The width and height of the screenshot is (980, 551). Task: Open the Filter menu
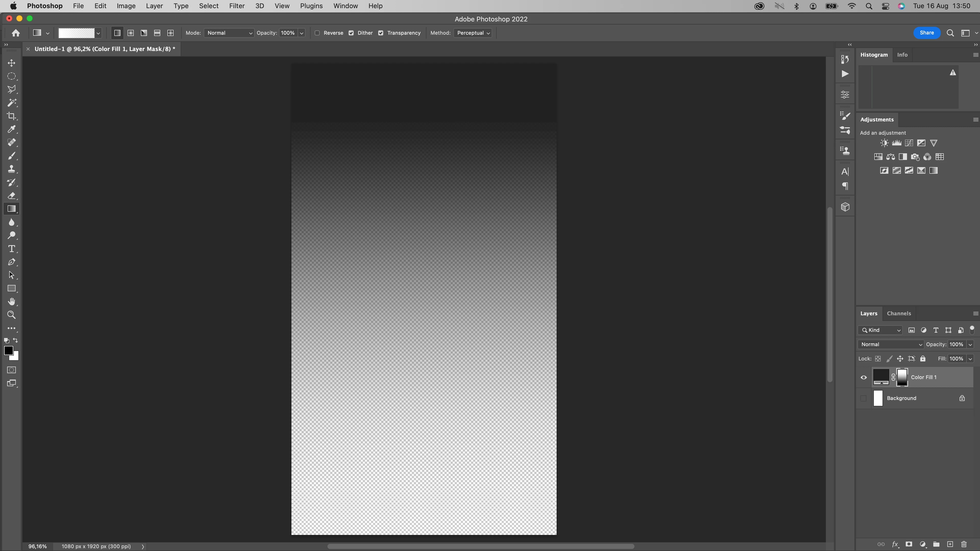(x=237, y=6)
